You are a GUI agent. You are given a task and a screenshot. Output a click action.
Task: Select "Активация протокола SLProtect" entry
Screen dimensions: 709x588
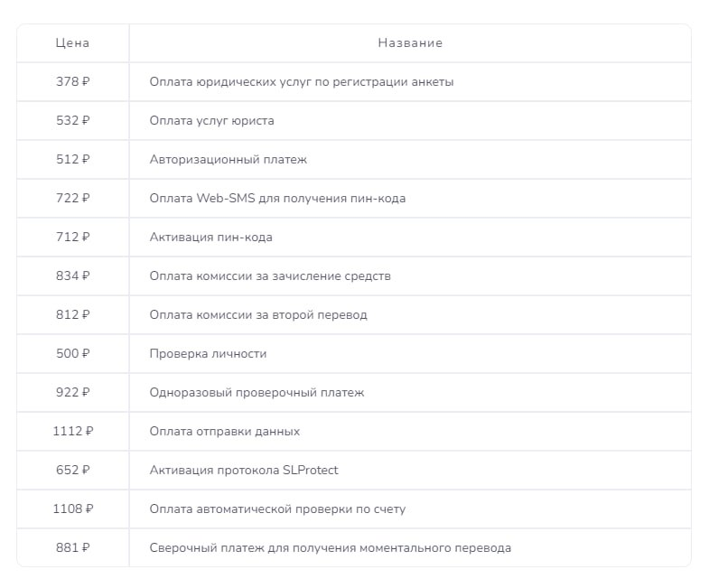coord(244,471)
